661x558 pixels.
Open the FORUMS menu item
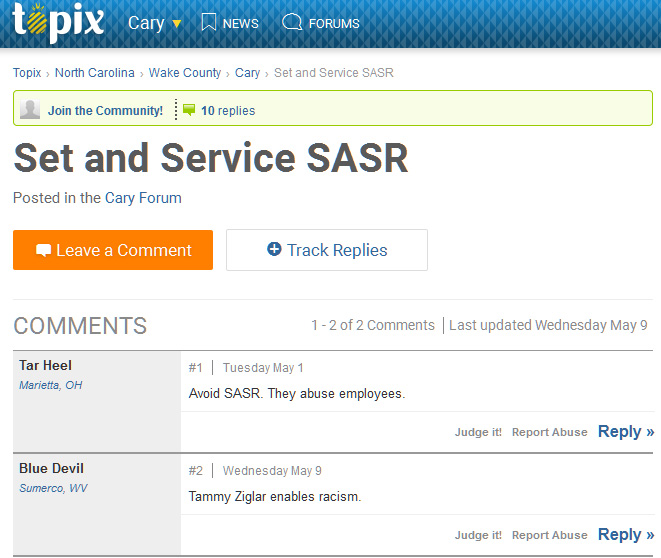(334, 24)
